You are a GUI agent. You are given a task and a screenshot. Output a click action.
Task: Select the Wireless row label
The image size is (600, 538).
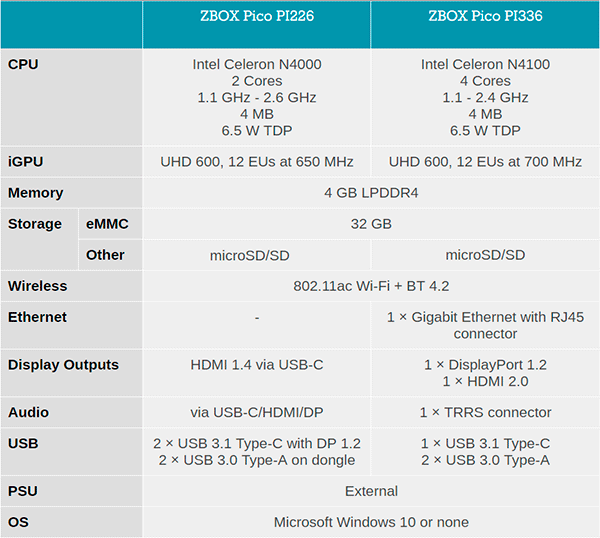click(38, 286)
